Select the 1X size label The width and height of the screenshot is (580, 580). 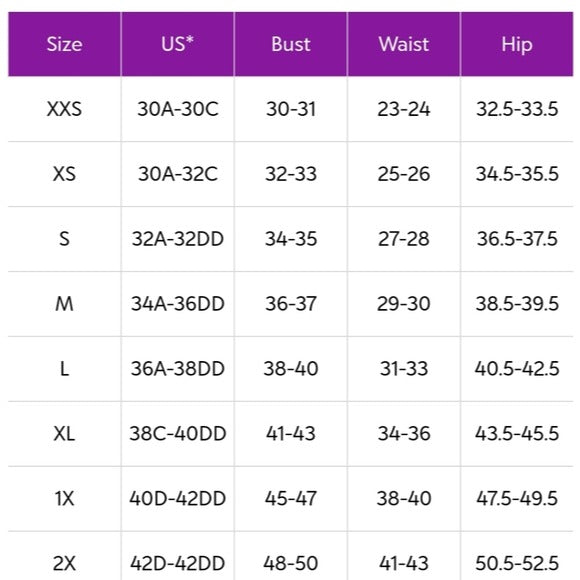(x=64, y=499)
